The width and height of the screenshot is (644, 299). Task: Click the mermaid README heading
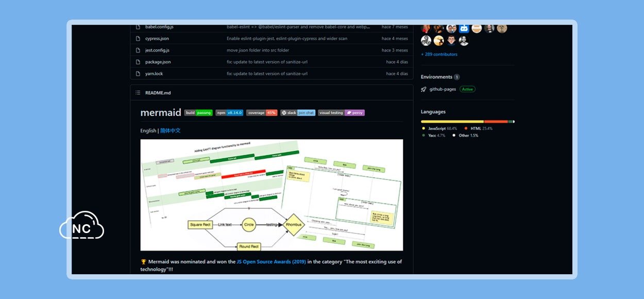pos(161,112)
